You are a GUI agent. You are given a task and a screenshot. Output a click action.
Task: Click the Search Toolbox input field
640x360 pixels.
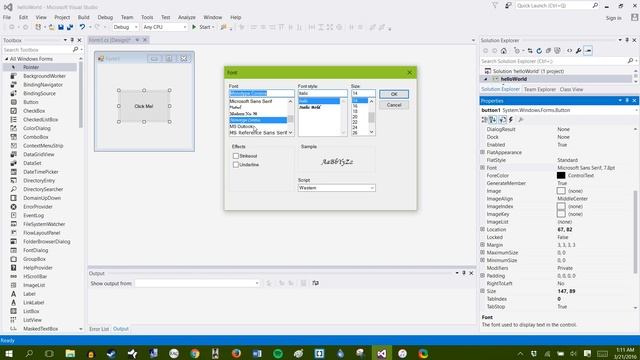tap(38, 49)
